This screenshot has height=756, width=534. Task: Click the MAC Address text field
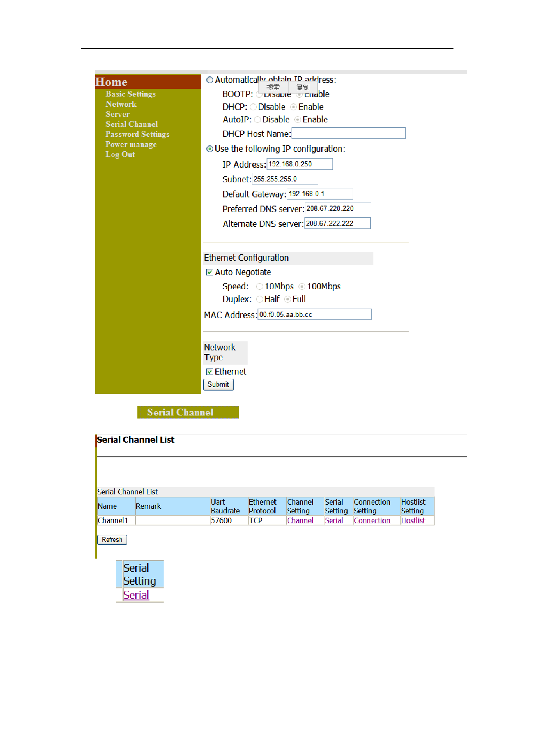314,315
